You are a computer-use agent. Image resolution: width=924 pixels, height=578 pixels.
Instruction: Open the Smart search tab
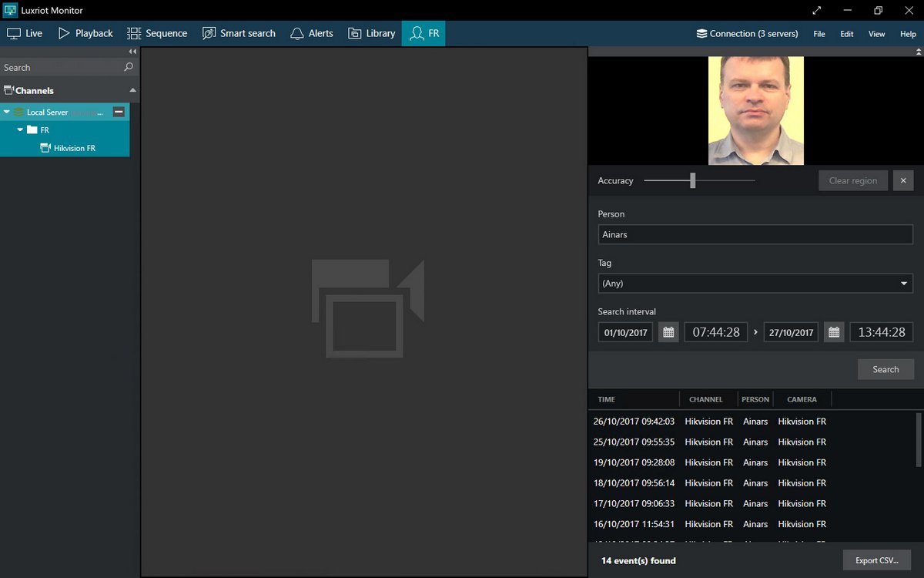(239, 33)
